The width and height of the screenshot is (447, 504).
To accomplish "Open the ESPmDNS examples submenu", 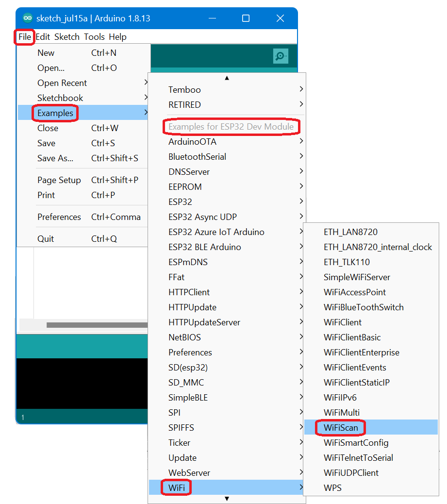I will click(227, 262).
